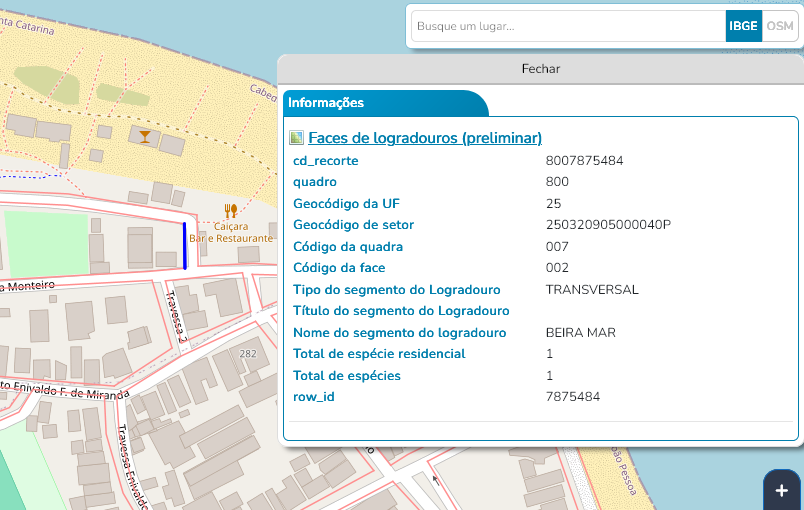Click the plus button in bottom-right corner

(x=782, y=490)
